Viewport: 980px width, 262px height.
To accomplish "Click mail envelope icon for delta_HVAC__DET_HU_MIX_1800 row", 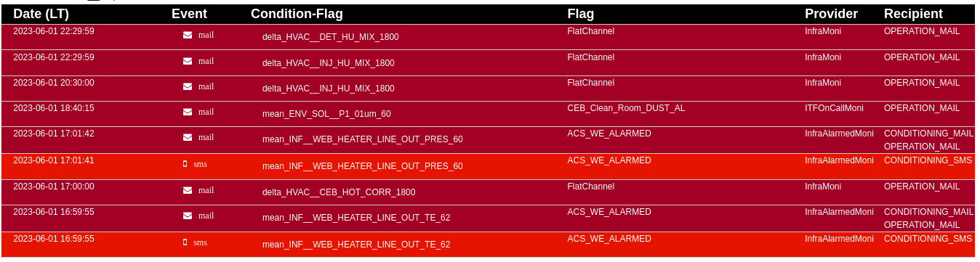I will 188,35.
